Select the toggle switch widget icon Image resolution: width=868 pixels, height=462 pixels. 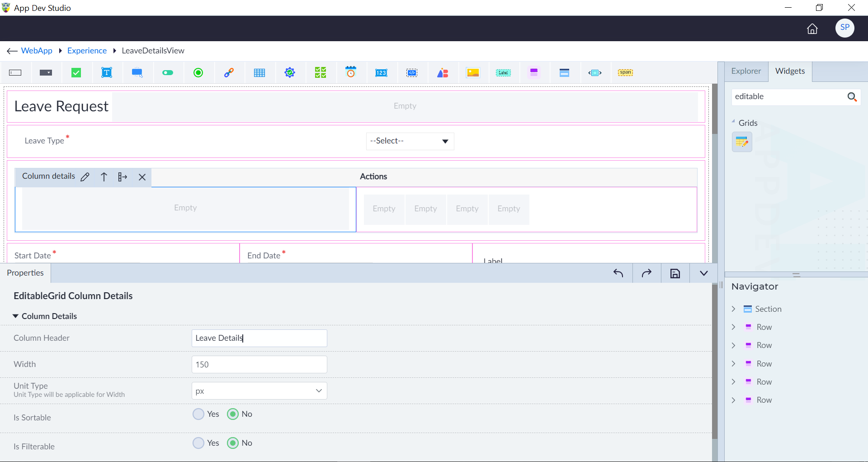(168, 73)
